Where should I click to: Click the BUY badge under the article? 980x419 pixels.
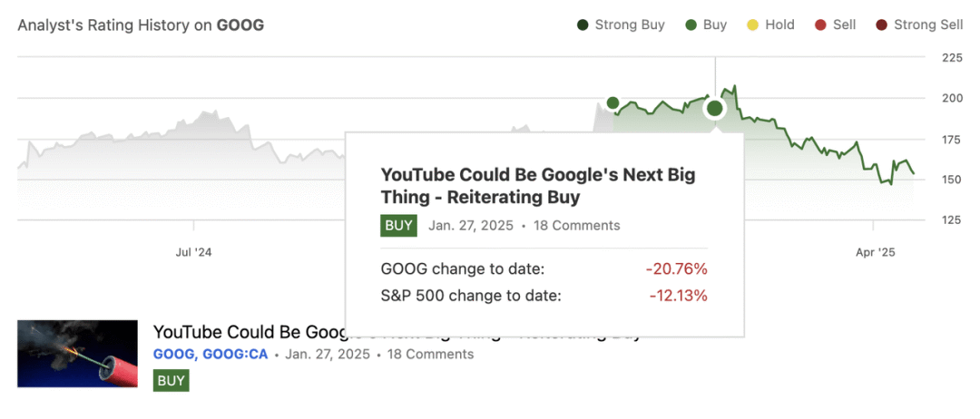pos(171,380)
